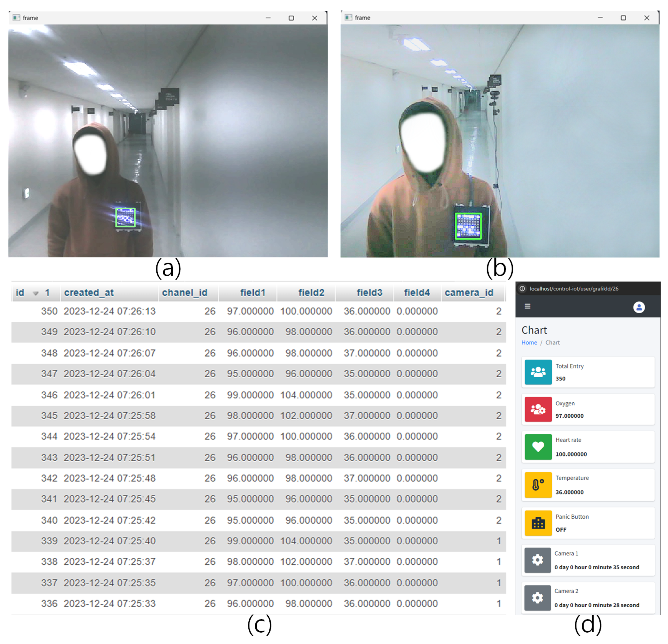Click Total Entry value 350

[560, 378]
